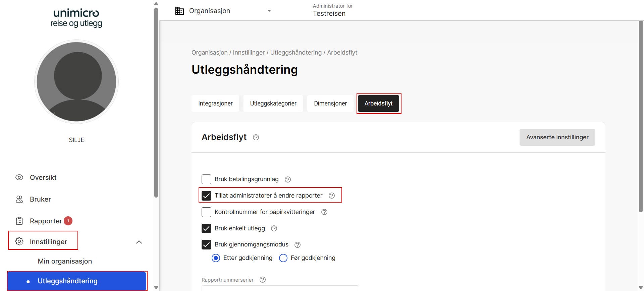Click the Silje profile avatar picture
This screenshot has height=291, width=644.
(76, 82)
